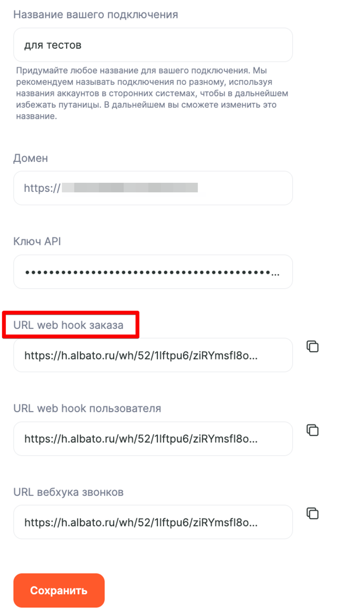Viewport: 364px width, 609px height.
Task: Click the "URL вебхука звонков" label
Action: (x=68, y=492)
